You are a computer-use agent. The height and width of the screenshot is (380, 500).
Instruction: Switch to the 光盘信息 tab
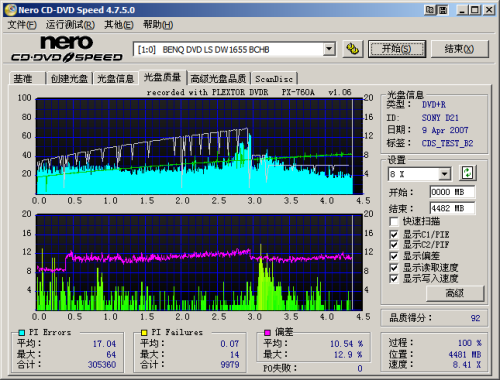115,79
